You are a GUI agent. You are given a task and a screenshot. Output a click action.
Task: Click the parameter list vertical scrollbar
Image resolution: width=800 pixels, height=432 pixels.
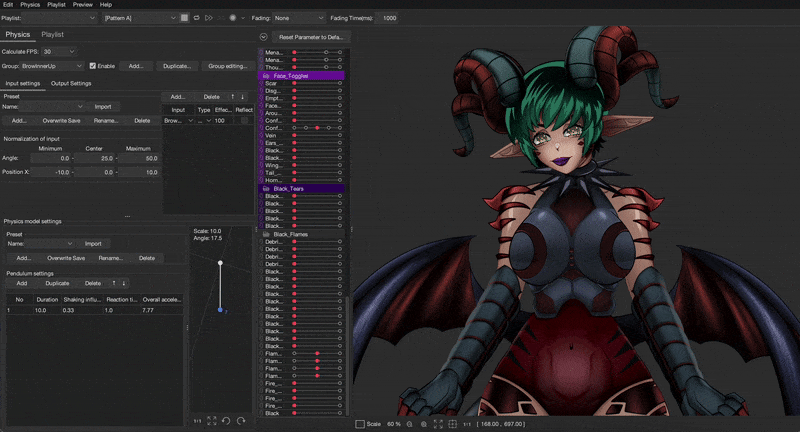click(x=348, y=354)
